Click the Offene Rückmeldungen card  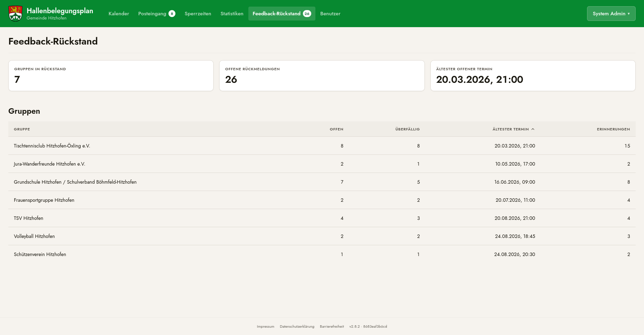[322, 76]
